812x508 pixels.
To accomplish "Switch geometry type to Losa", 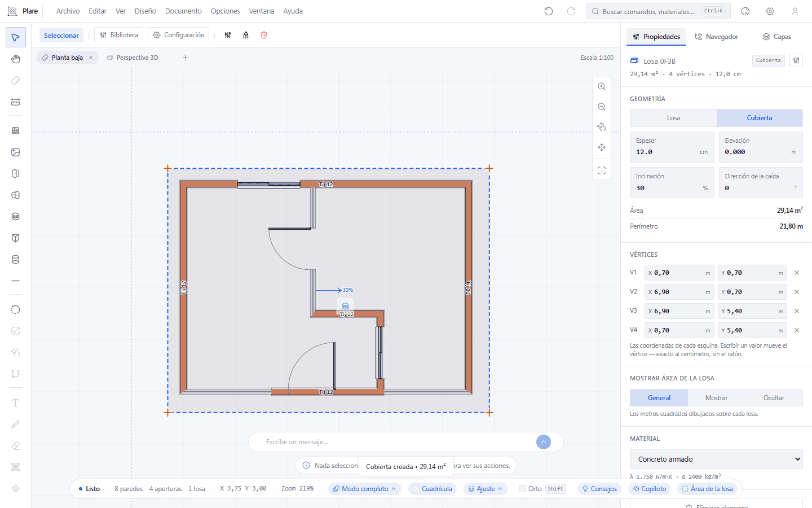I will tap(673, 118).
